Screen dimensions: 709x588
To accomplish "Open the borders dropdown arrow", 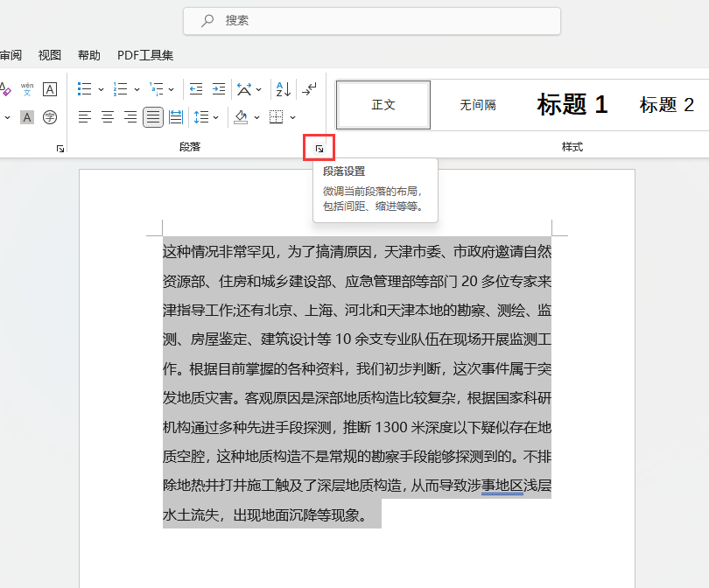I will coord(292,117).
